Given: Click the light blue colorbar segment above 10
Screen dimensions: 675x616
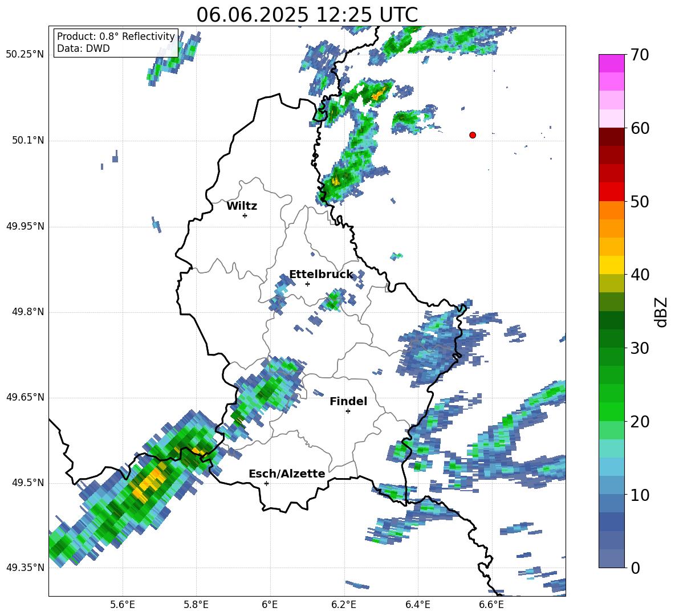Looking at the screenshot, I should (611, 467).
